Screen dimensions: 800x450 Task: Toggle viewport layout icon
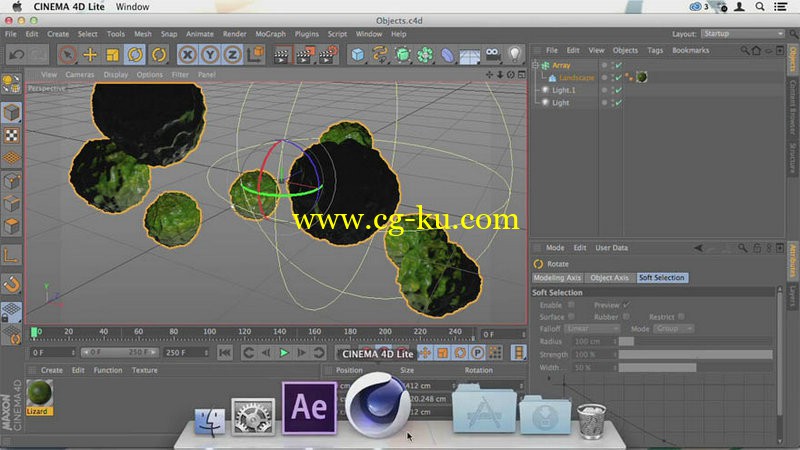[521, 74]
